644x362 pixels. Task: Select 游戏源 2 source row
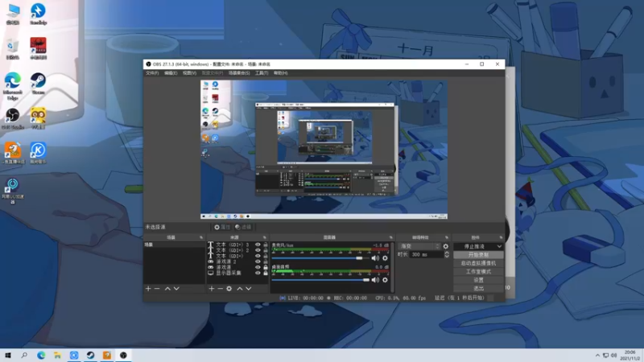pos(237,261)
